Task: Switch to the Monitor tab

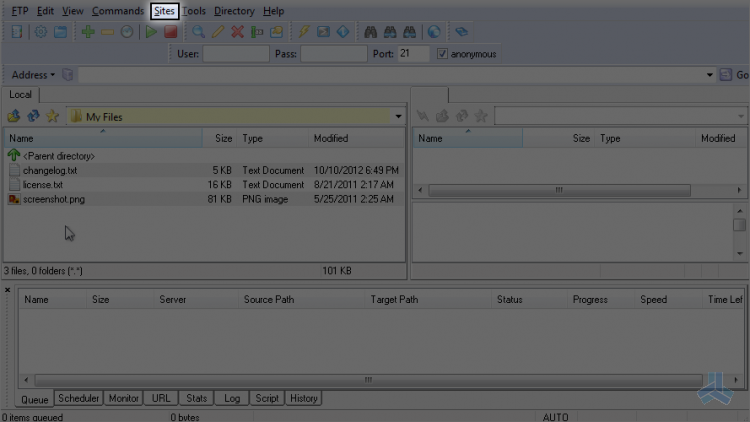Action: (x=123, y=398)
